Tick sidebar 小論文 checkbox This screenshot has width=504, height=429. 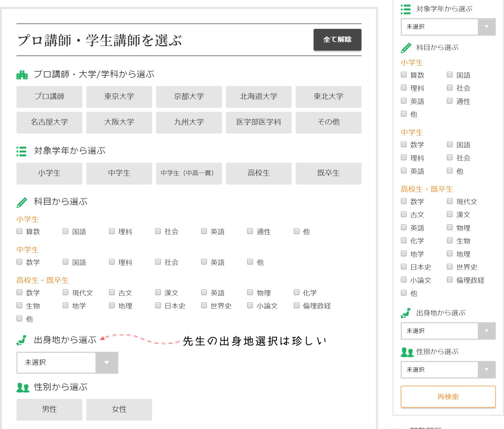[404, 279]
